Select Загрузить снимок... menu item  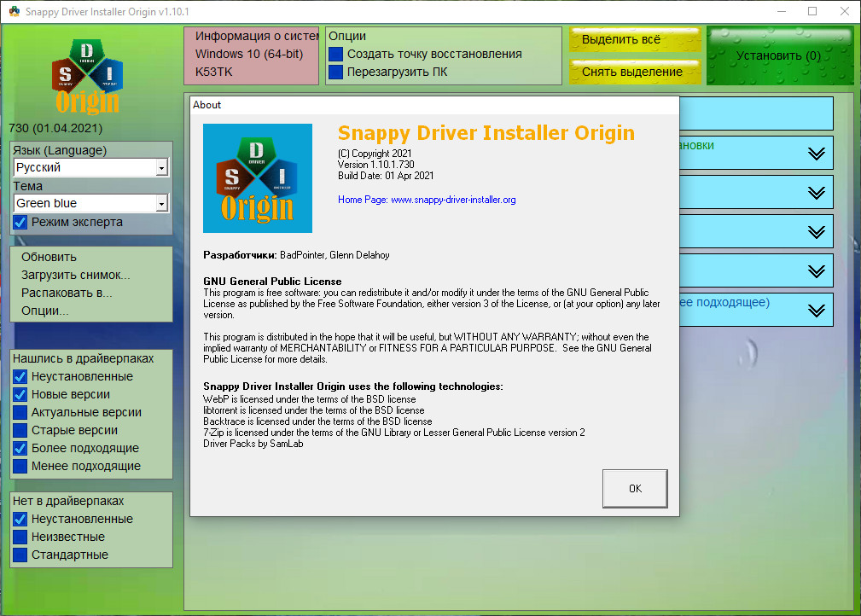pyautogui.click(x=76, y=275)
